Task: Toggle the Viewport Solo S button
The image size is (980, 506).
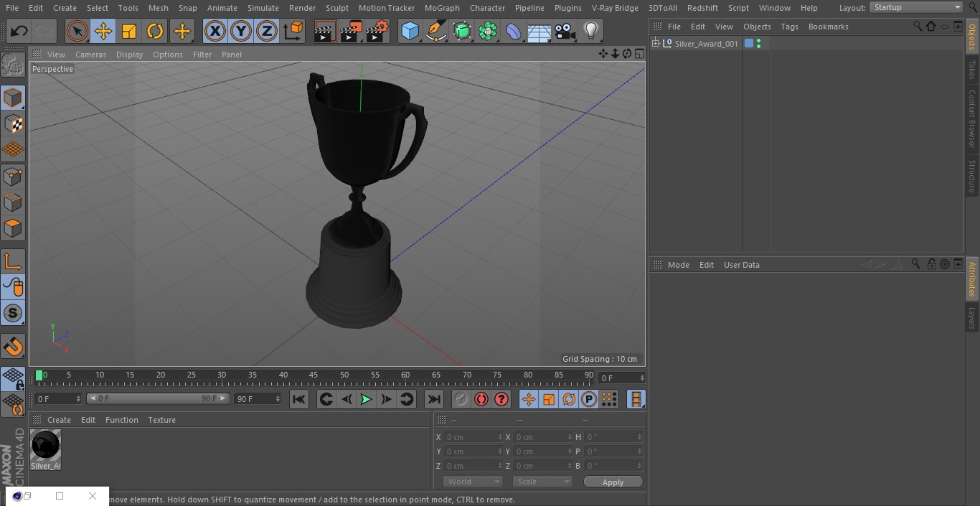Action: click(x=13, y=314)
